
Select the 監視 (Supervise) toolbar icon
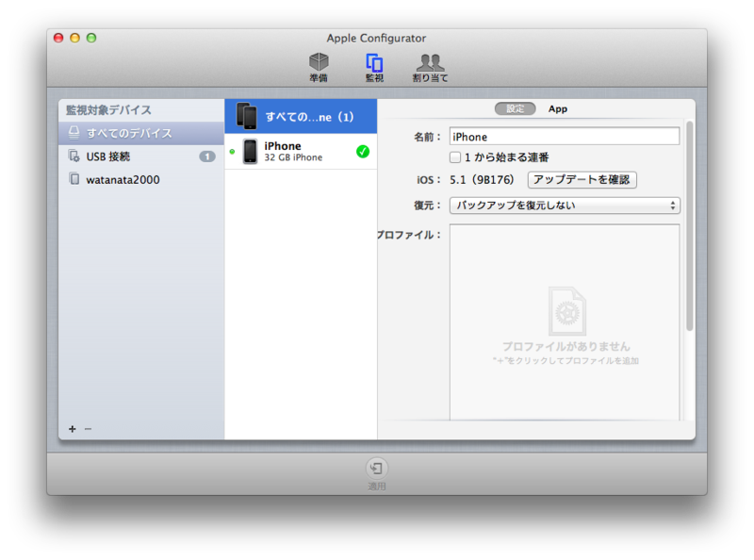[374, 66]
